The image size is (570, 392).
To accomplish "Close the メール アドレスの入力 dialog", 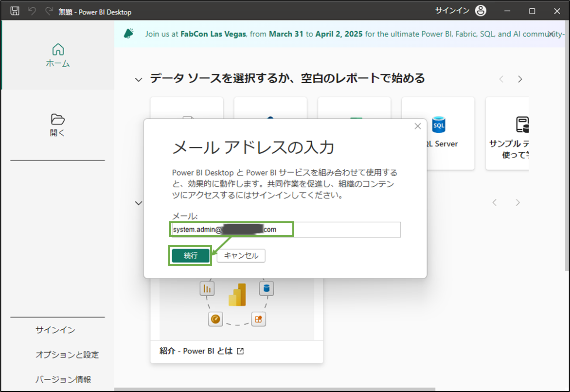I will tap(418, 126).
